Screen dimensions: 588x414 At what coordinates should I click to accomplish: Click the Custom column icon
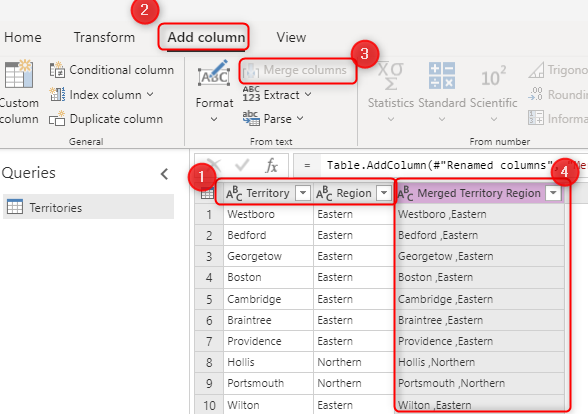19,74
